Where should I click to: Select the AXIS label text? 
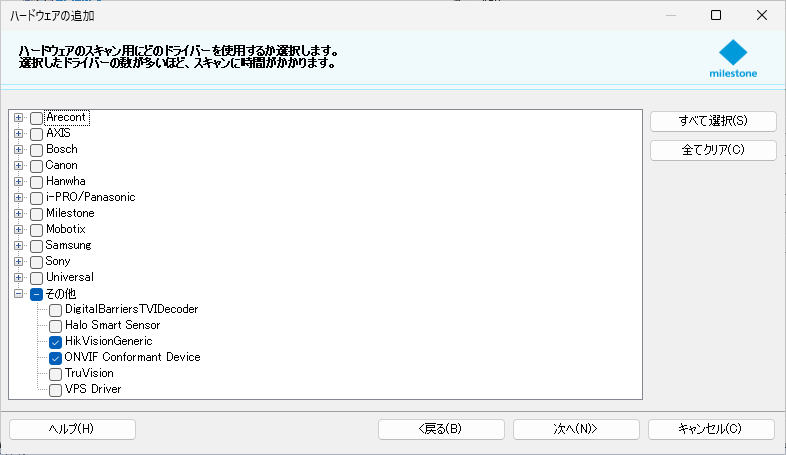(58, 133)
